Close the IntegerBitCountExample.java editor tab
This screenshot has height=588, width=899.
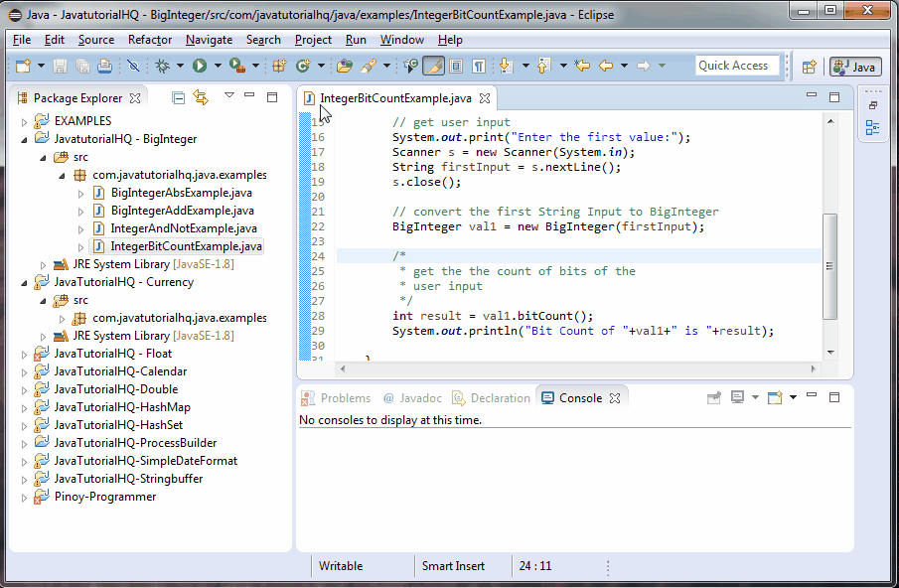pyautogui.click(x=485, y=98)
